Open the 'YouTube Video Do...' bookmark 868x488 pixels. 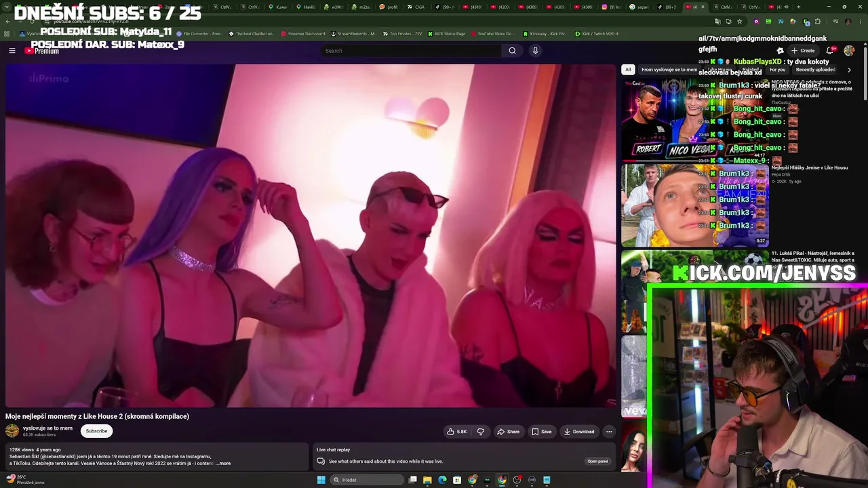click(x=492, y=34)
